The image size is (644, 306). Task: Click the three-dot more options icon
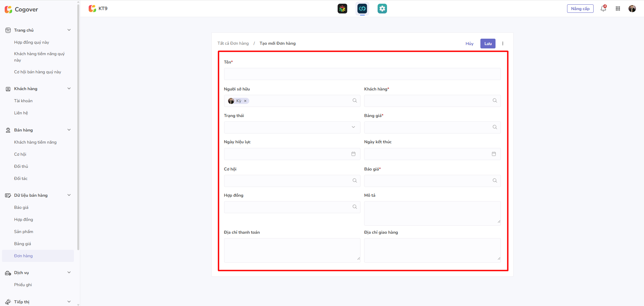click(503, 44)
